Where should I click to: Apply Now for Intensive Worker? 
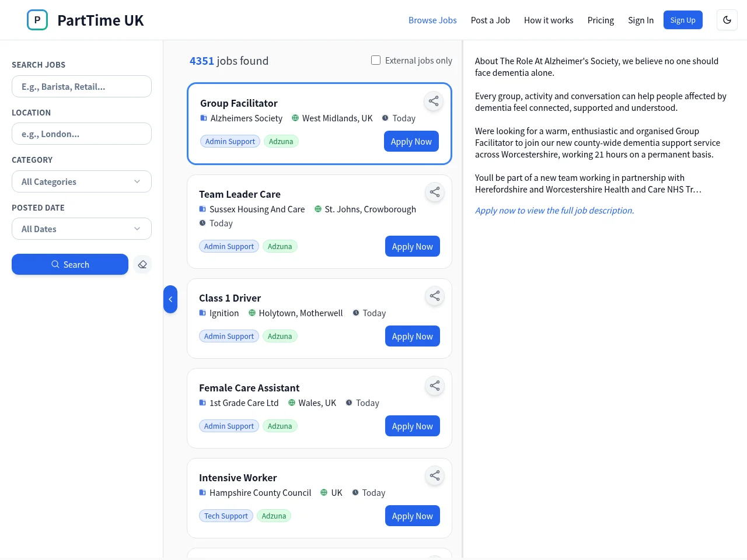[x=413, y=516]
